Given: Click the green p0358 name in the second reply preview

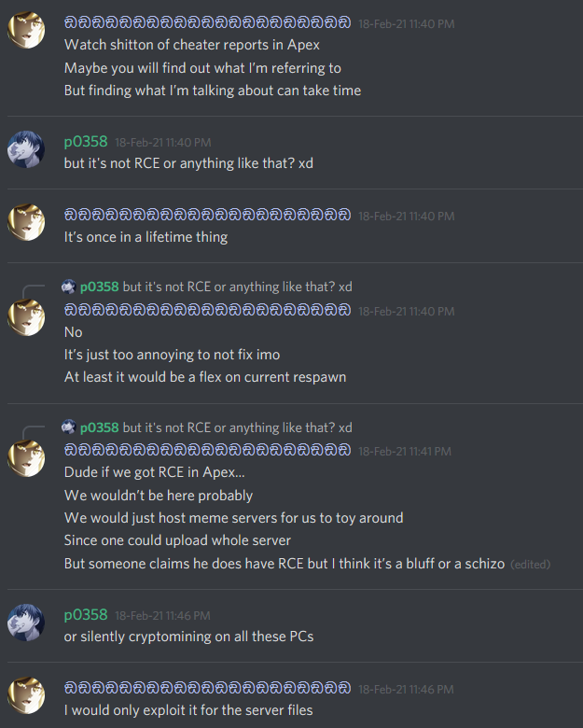Looking at the screenshot, I should 99,427.
